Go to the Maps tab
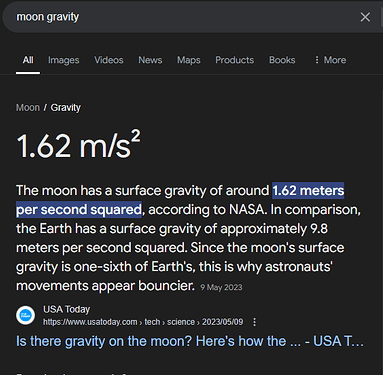 [189, 60]
